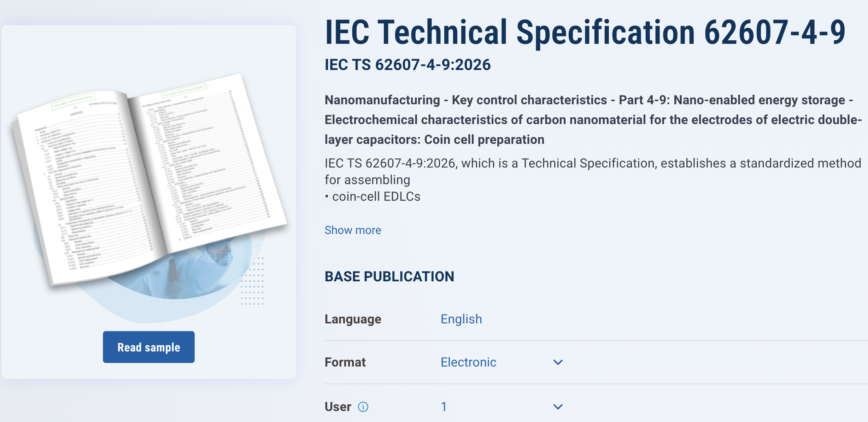
Task: Click the BASE PUBLICATION heading
Action: pyautogui.click(x=389, y=276)
